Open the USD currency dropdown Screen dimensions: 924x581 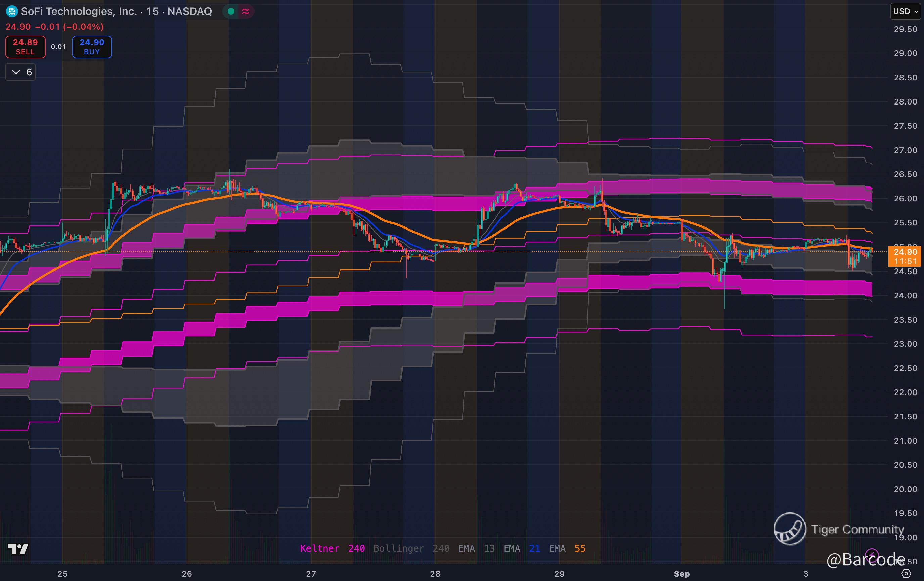point(905,11)
